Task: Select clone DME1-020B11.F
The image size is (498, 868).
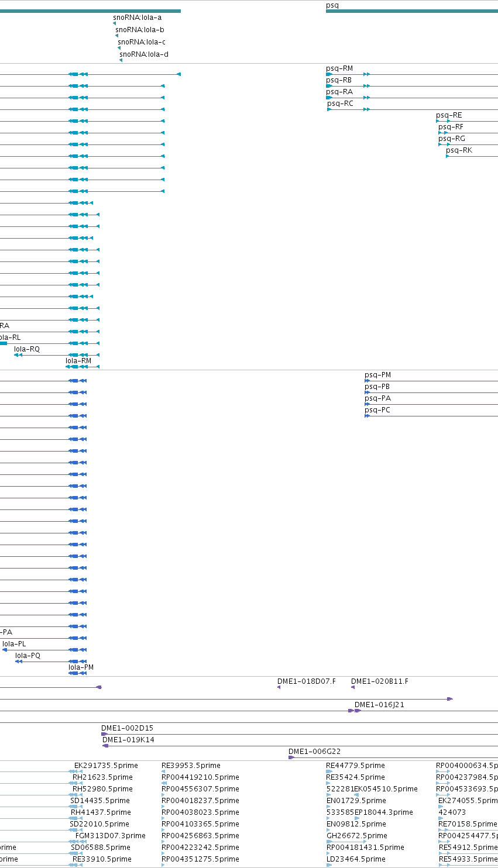Action: [x=380, y=681]
